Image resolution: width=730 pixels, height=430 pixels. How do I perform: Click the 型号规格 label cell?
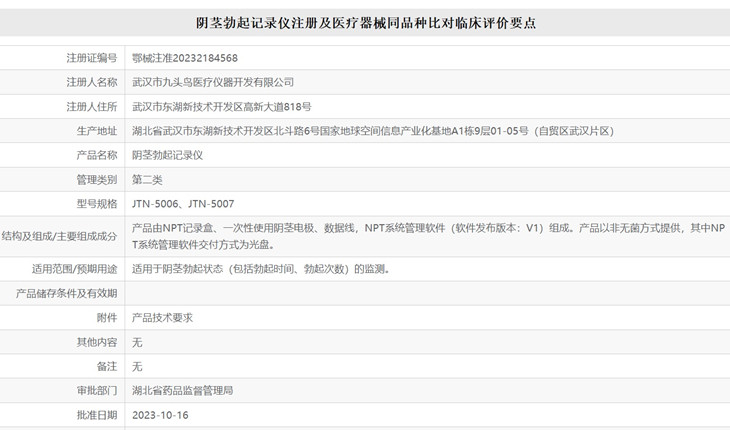coord(62,204)
